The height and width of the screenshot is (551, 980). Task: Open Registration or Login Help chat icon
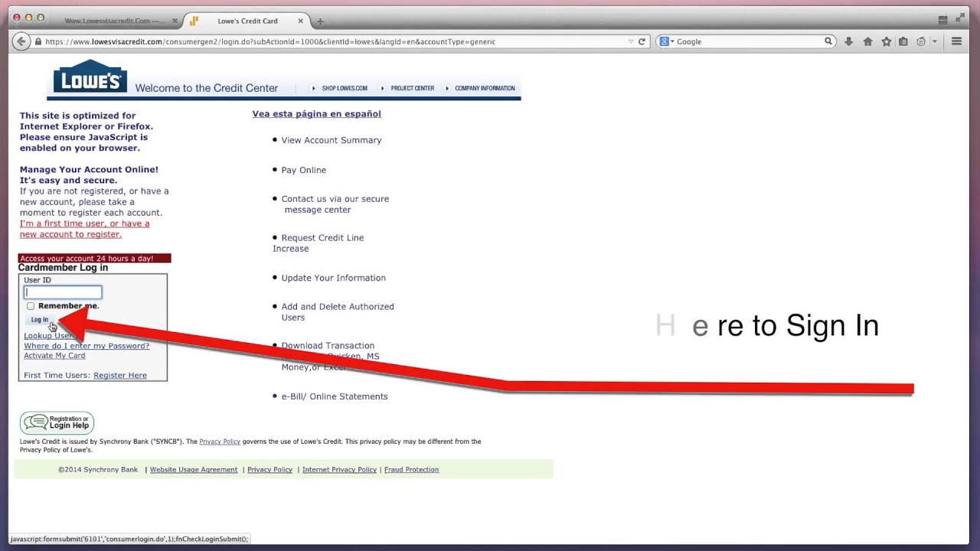tap(57, 422)
